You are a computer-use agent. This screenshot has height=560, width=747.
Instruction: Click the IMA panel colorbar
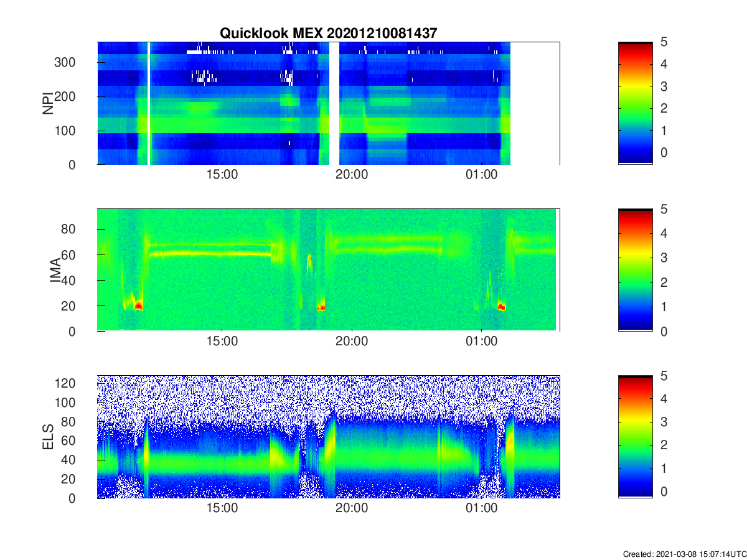635,270
